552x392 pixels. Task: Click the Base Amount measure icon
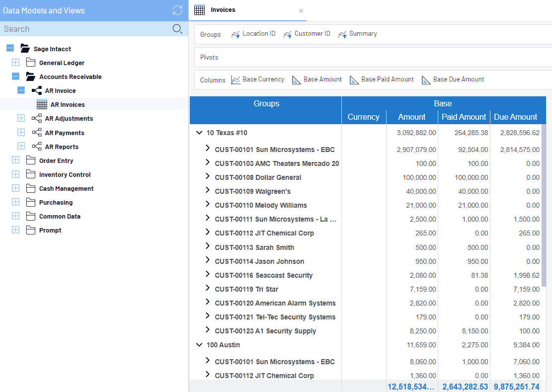pyautogui.click(x=297, y=80)
